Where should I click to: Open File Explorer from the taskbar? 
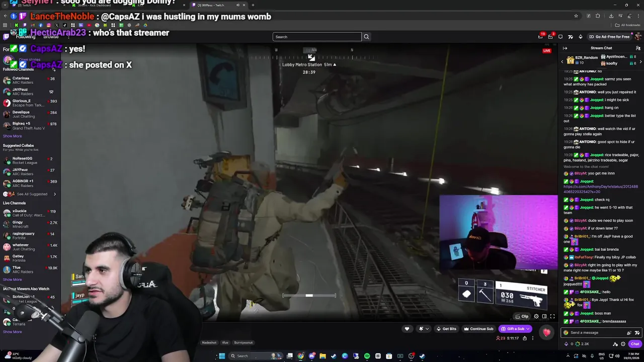(x=323, y=356)
